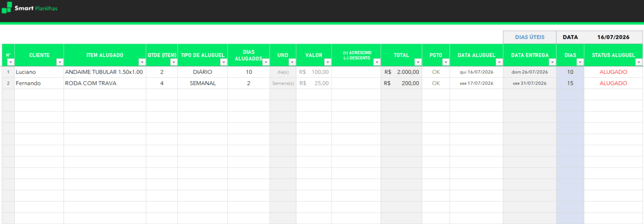The height and width of the screenshot is (224, 644).
Task: Select the OK payment cell for Luciano
Action: (x=436, y=72)
